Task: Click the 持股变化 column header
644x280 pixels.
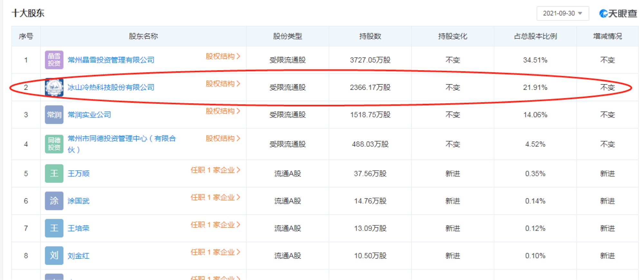Action: (453, 36)
